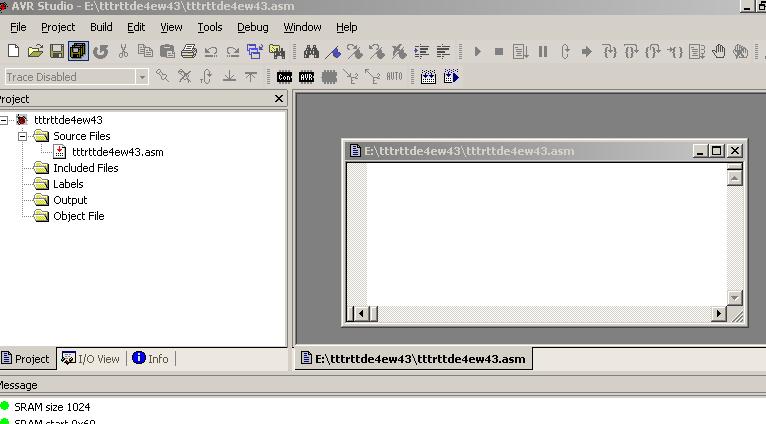766x424 pixels.
Task: Start debugging with the play icon
Action: pyautogui.click(x=477, y=51)
